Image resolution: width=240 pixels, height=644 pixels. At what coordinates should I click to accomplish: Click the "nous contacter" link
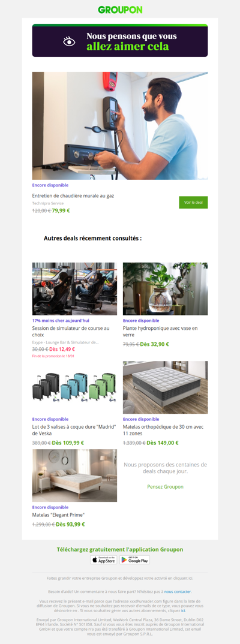178,592
